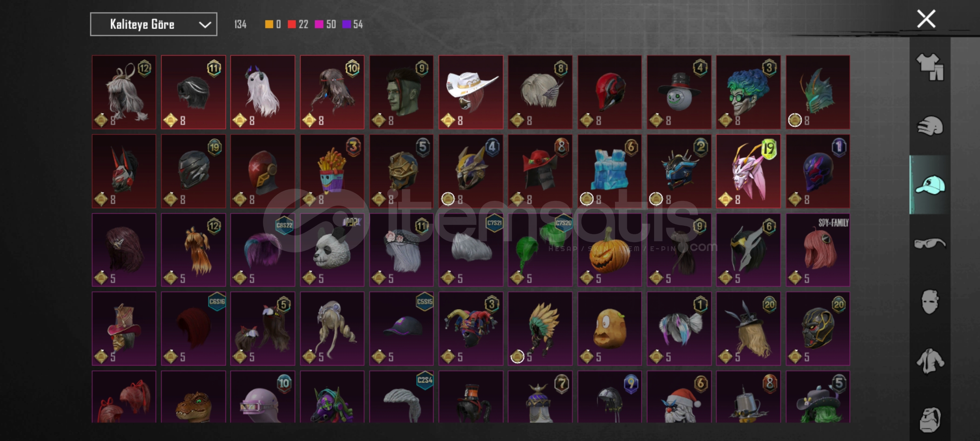This screenshot has height=441, width=980.
Task: Select the ice block helmet item
Action: 609,171
